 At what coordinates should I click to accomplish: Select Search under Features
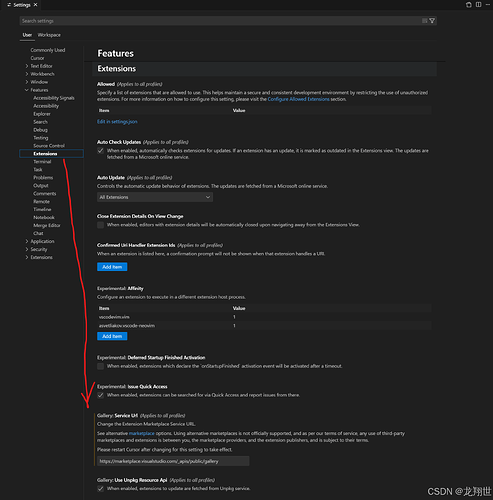tap(40, 122)
